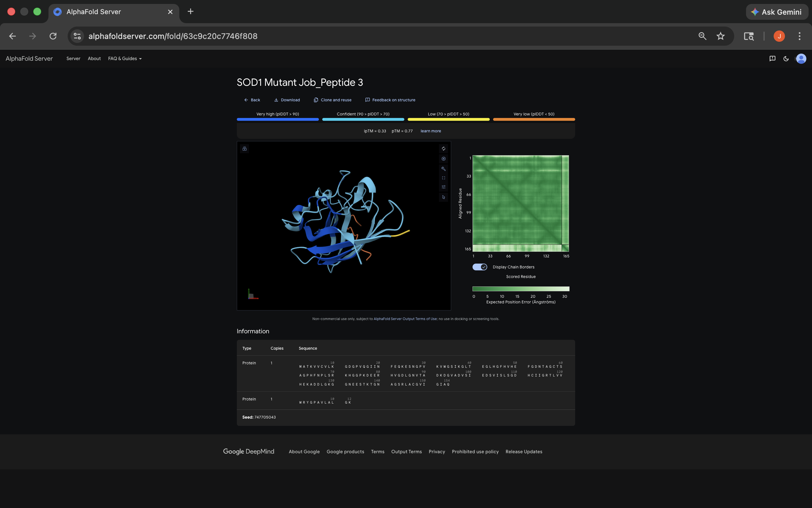Activate the selection mode cursor icon

[443, 197]
